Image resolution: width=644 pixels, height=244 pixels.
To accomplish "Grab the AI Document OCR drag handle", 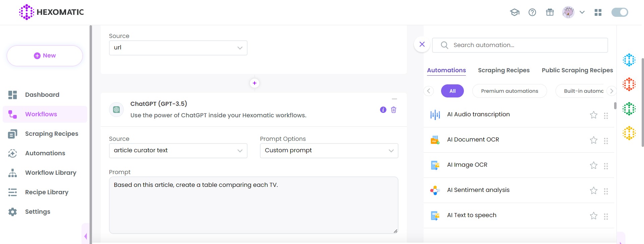I will (x=606, y=141).
